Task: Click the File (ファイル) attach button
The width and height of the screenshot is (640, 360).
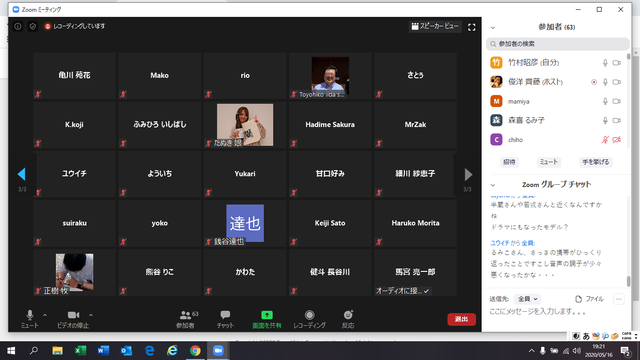Action: pos(589,299)
